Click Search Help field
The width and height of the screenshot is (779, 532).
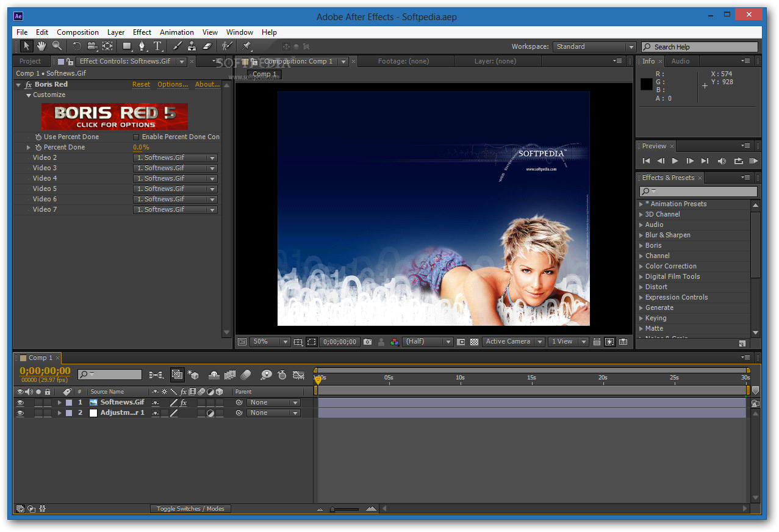tap(700, 47)
